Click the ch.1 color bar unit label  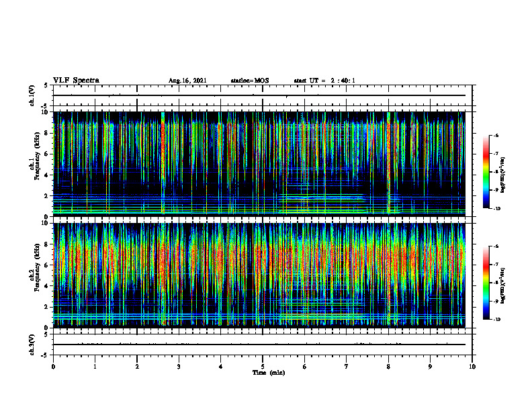click(504, 175)
